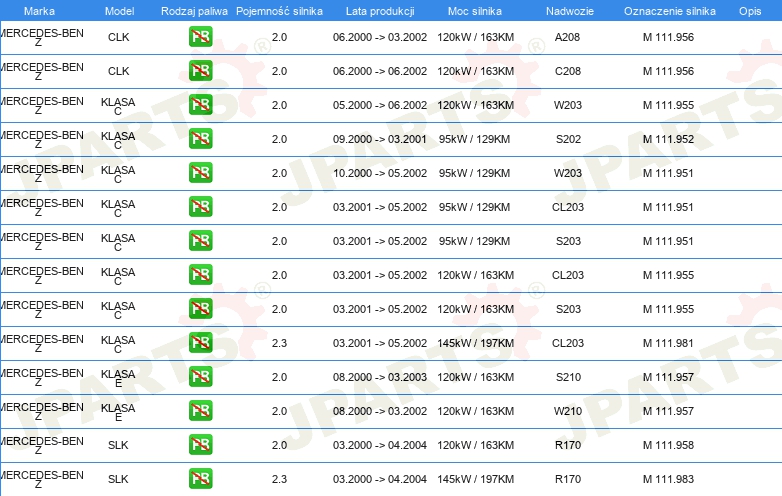Click the Moc silnika column header
This screenshot has height=496, width=782.
coord(475,11)
